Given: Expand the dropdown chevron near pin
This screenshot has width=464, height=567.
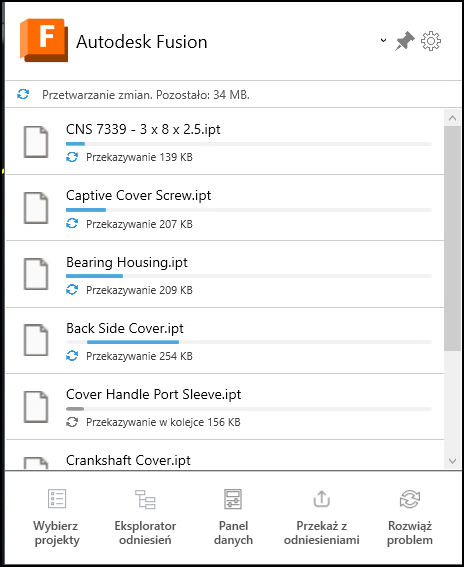Looking at the screenshot, I should 383,40.
